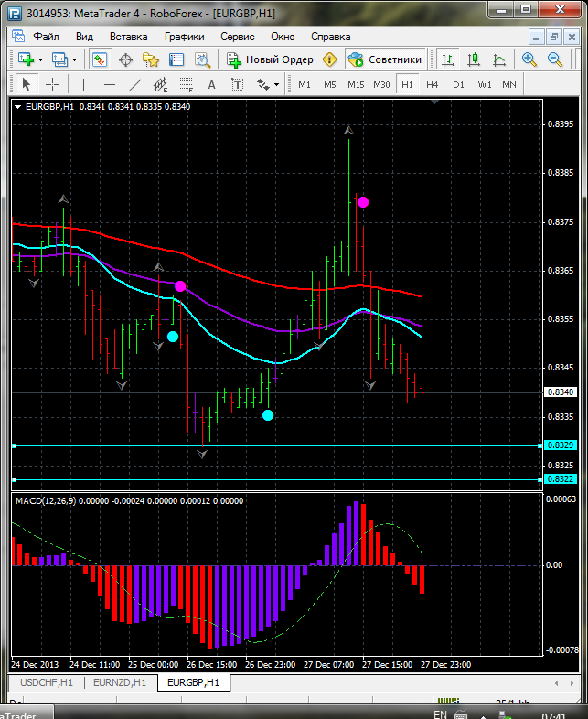Image resolution: width=588 pixels, height=719 pixels.
Task: Click the Советники button
Action: coord(385,59)
